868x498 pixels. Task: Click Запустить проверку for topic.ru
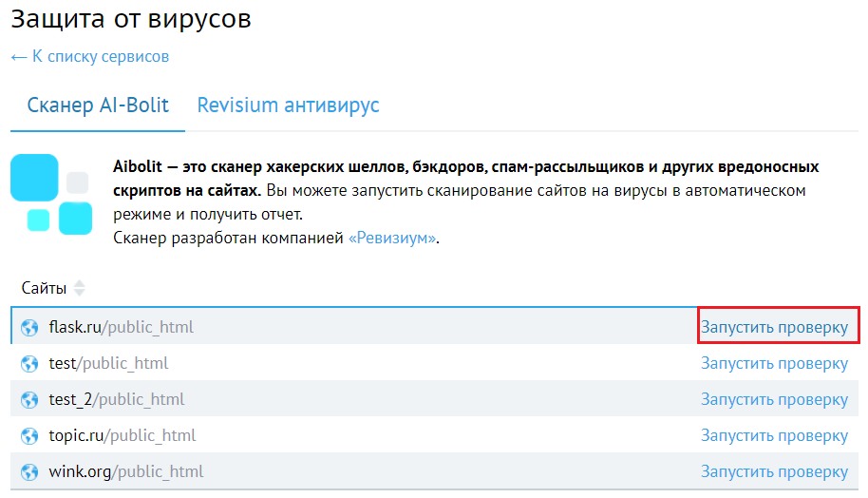(x=774, y=436)
